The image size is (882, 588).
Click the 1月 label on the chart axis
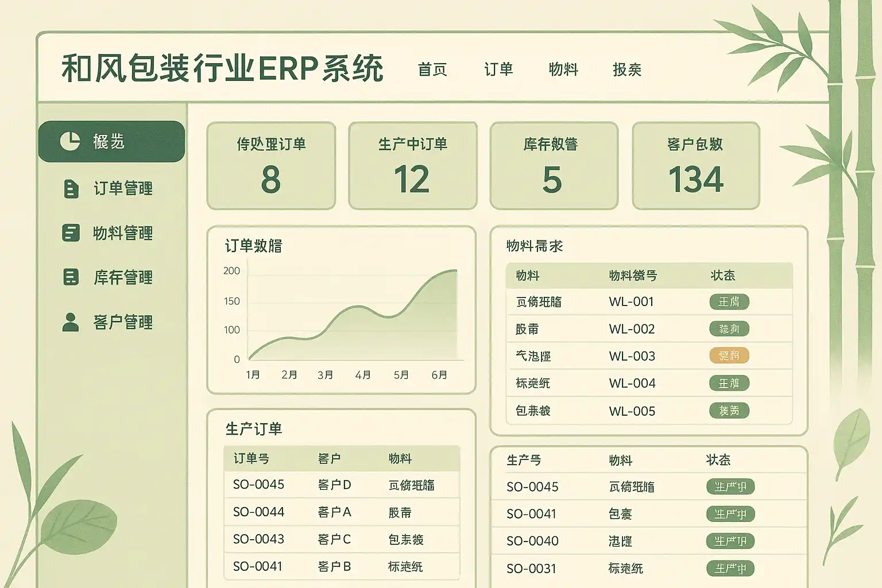[x=253, y=375]
